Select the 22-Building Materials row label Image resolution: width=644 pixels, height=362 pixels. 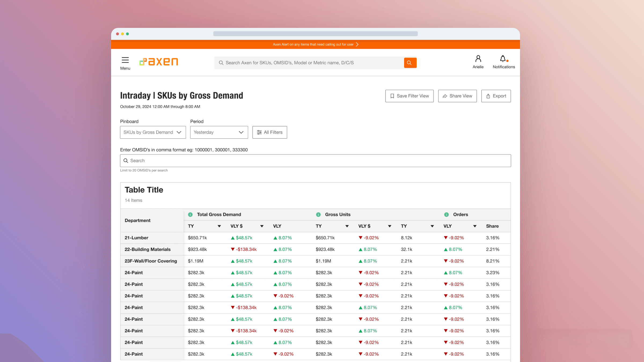coord(148,249)
